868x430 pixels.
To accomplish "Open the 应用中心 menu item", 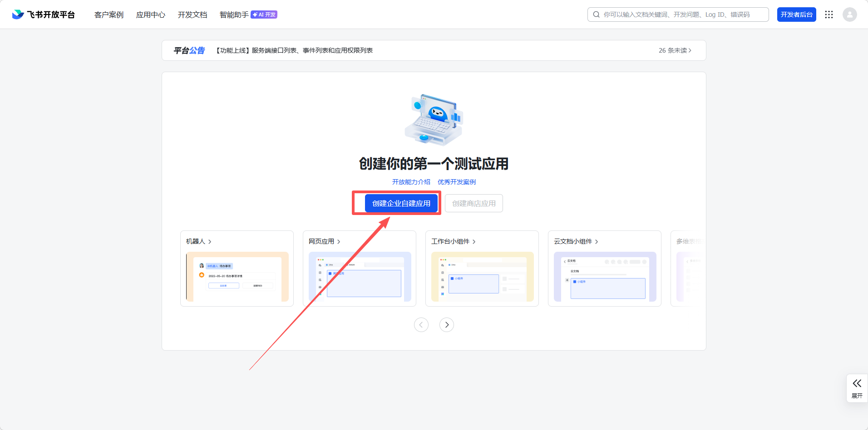I will click(x=151, y=15).
